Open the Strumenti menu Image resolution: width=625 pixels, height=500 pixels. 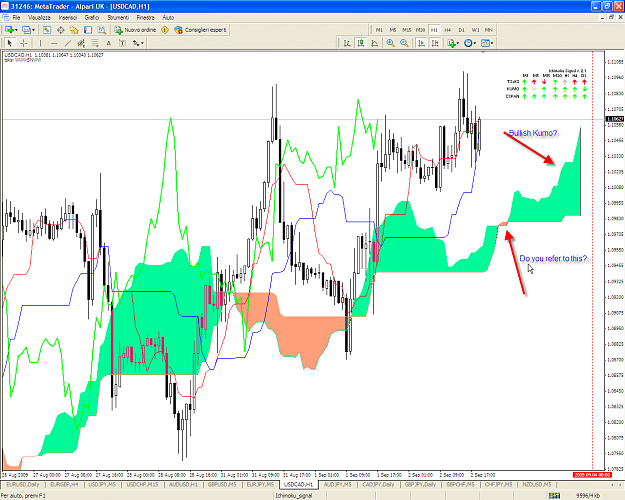[118, 18]
